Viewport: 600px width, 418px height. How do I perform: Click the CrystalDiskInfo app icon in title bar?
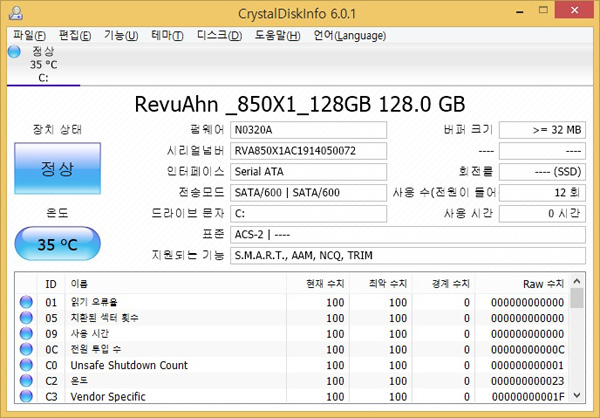16,13
